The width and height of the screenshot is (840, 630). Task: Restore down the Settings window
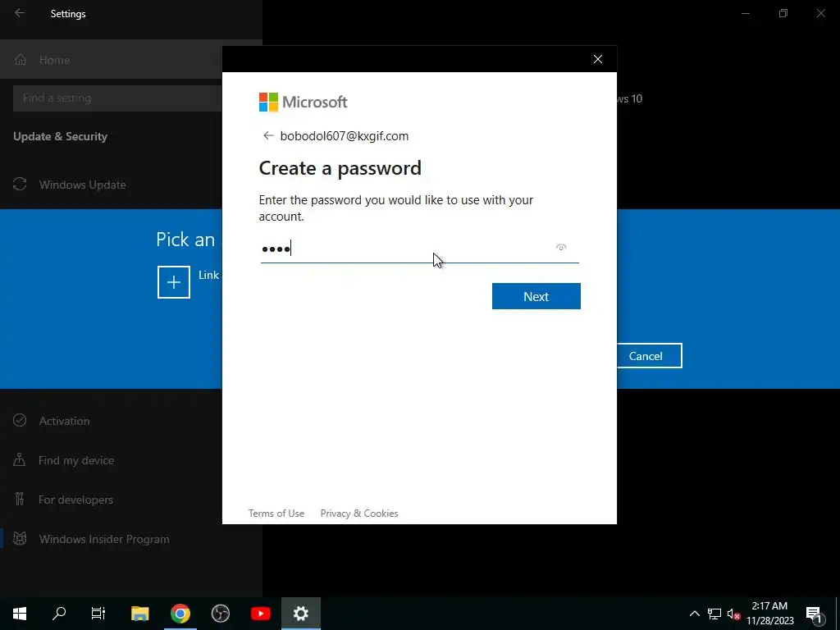click(x=783, y=13)
